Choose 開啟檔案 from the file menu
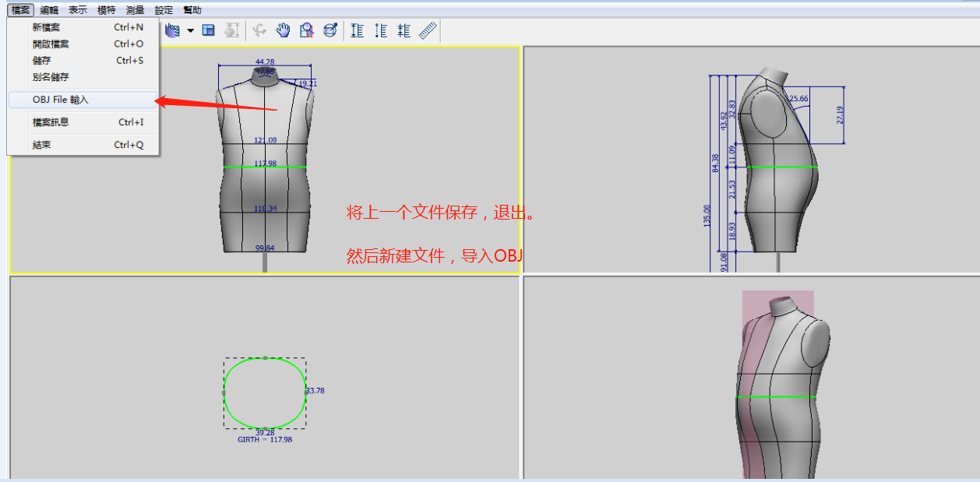Screen dimensions: 980x482 [x=83, y=44]
